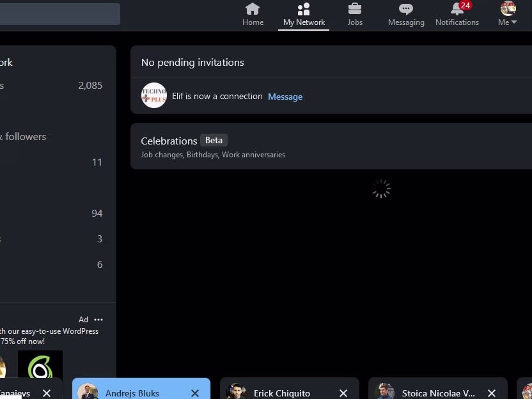The height and width of the screenshot is (399, 532).
Task: Click the No pending invitations heading
Action: tap(192, 63)
